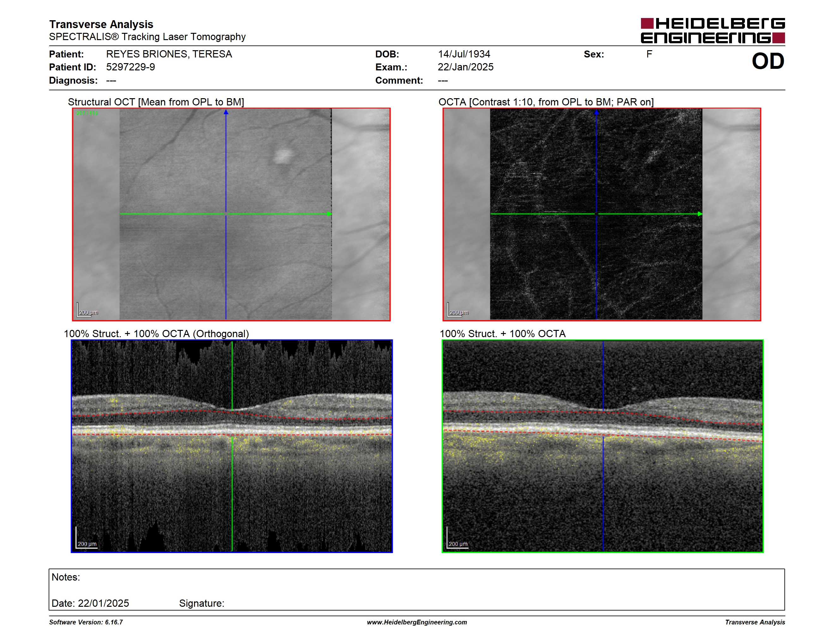Image resolution: width=834 pixels, height=644 pixels.
Task: Click the Structural OCT [Mean from OPL to BM] caption
Action: point(156,102)
